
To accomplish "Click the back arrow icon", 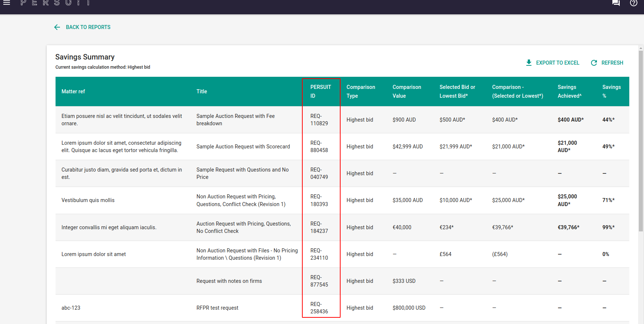I will pyautogui.click(x=57, y=27).
